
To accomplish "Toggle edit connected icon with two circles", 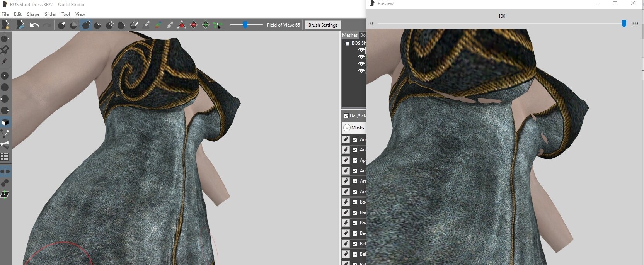I will tap(5, 183).
